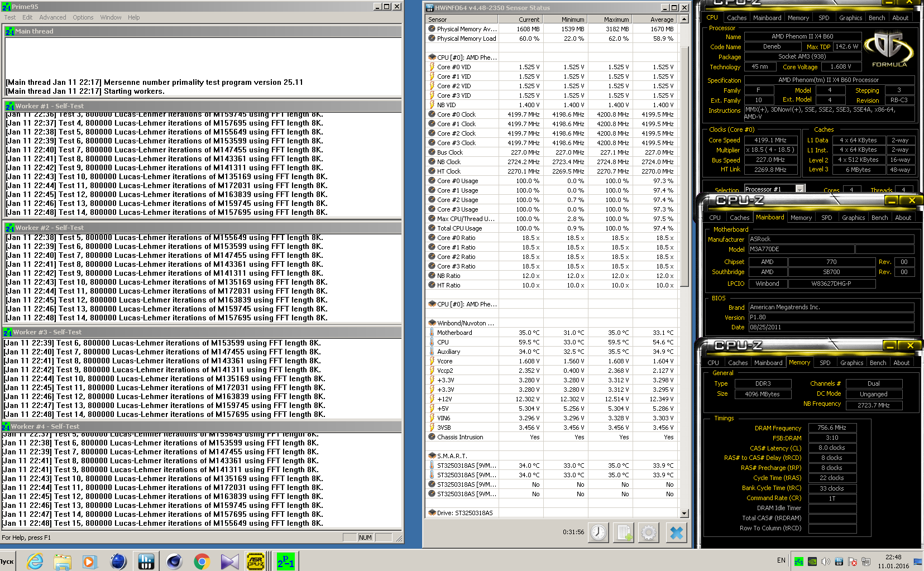The image size is (924, 571).
Task: Click the NUM indicator in Prime95 status bar
Action: 366,538
